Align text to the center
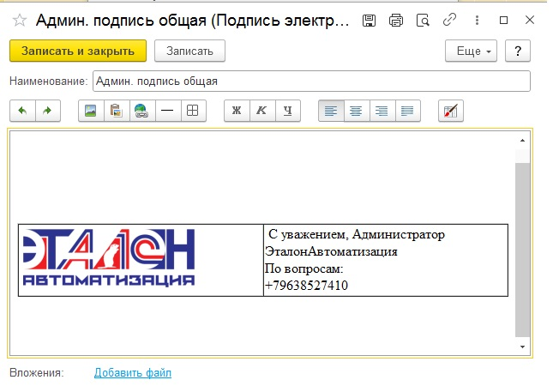This screenshot has height=392, width=553. click(x=356, y=111)
